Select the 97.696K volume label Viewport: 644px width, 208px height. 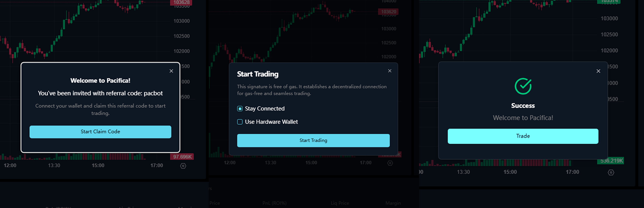182,157
